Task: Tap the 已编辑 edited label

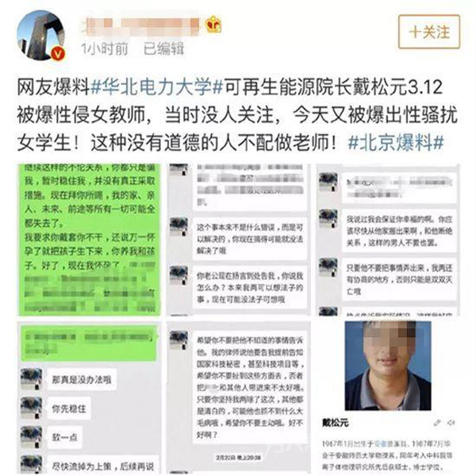Action: pyautogui.click(x=163, y=48)
